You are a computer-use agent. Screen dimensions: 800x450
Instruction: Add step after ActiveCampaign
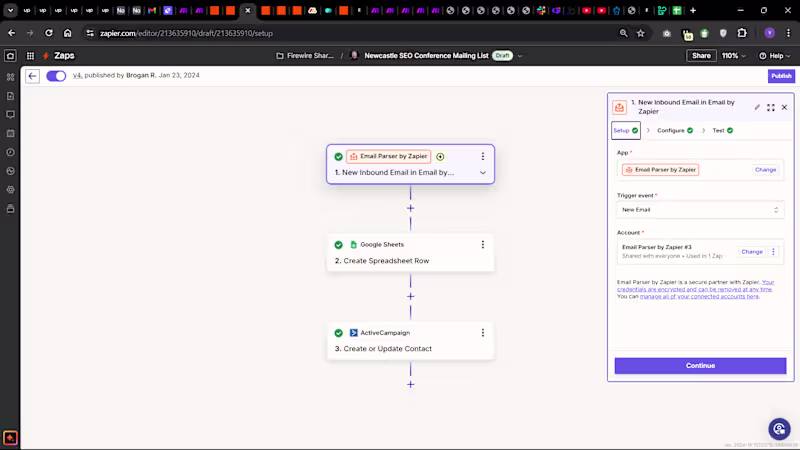click(410, 385)
